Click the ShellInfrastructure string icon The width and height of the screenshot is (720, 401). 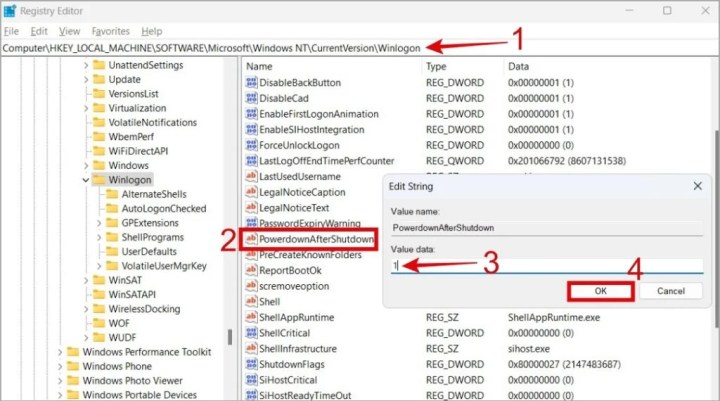pyautogui.click(x=251, y=348)
